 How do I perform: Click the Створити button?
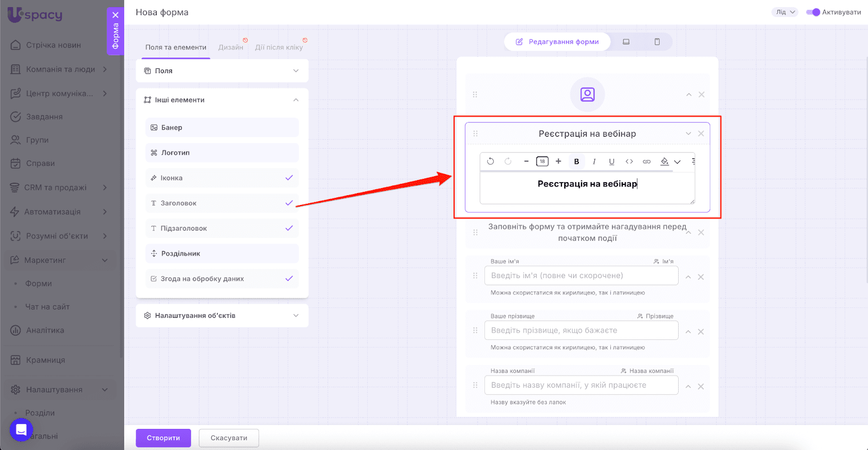click(x=163, y=438)
